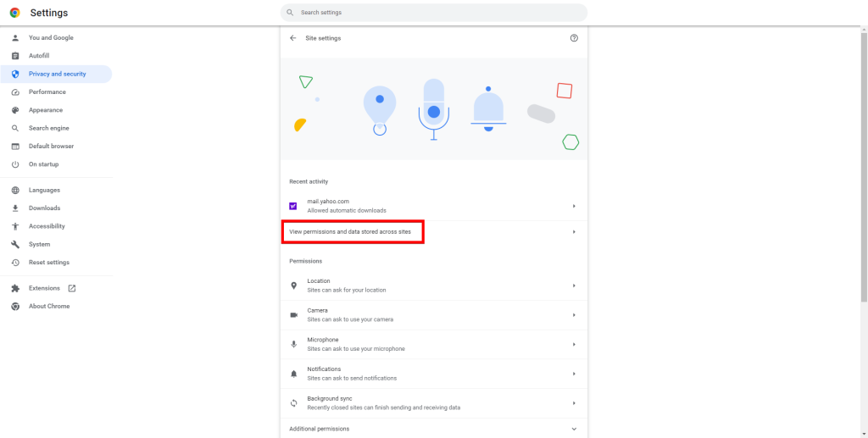Open Search engine settings section
This screenshot has height=438, width=868.
56,128
